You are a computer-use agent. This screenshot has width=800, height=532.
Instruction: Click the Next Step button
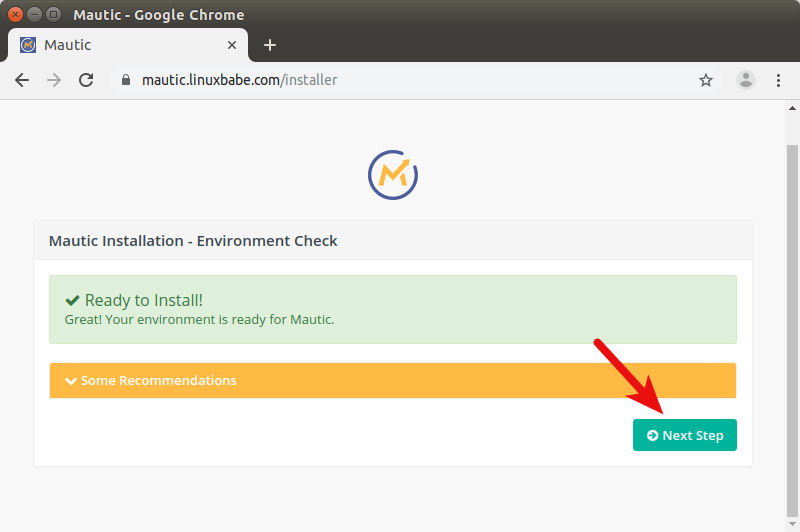click(x=684, y=435)
